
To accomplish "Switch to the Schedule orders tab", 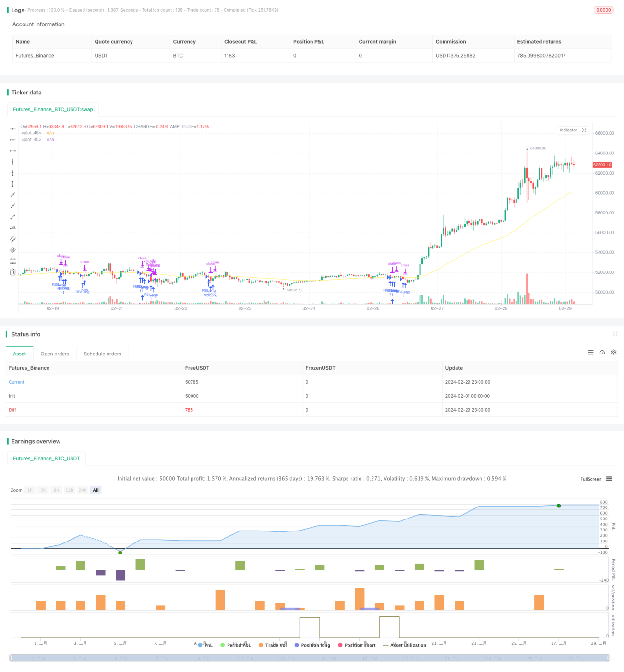I will tap(103, 354).
